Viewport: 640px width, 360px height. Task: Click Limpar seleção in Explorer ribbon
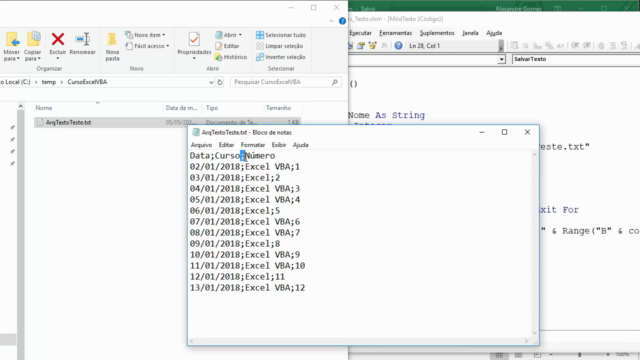click(x=280, y=46)
